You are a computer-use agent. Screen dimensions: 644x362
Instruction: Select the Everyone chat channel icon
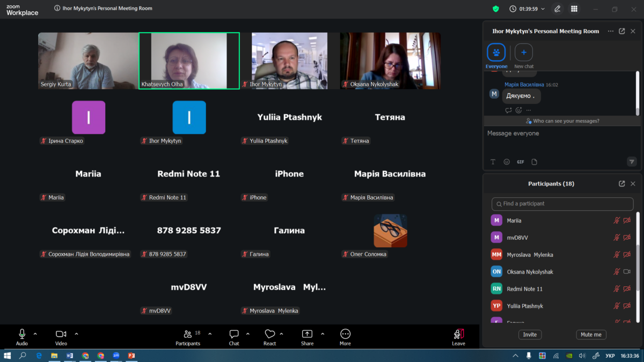pyautogui.click(x=496, y=53)
